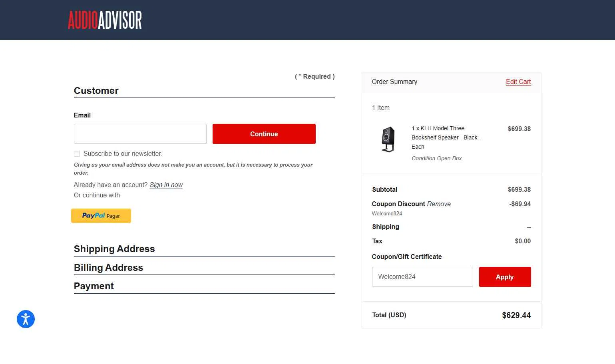
Task: Expand the Billing Address section
Action: (x=108, y=268)
